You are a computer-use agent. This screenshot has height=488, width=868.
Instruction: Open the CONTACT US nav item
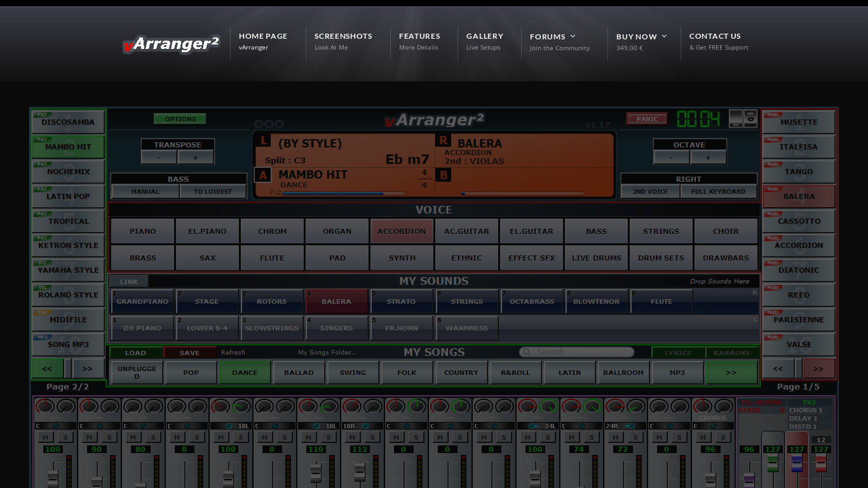click(719, 41)
